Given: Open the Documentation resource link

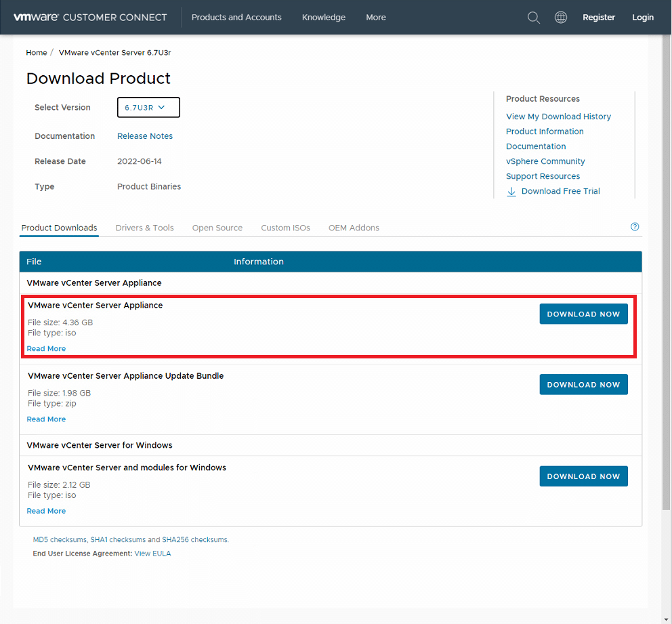Looking at the screenshot, I should click(536, 146).
